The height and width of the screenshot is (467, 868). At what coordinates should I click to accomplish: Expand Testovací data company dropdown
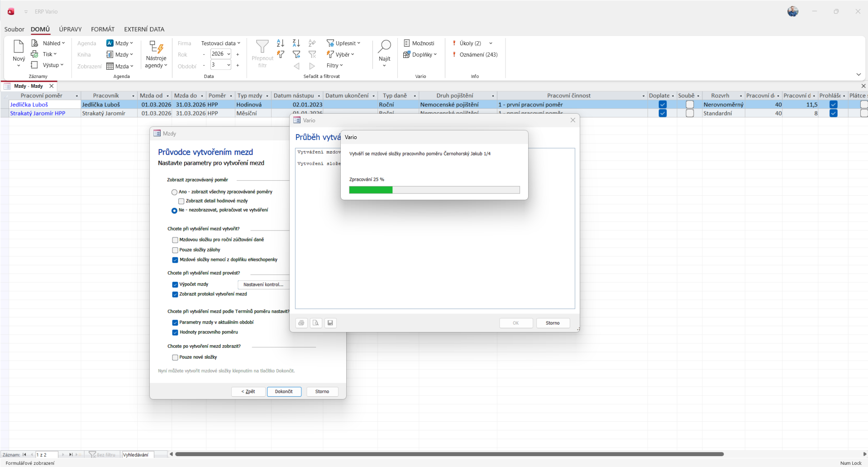[220, 43]
